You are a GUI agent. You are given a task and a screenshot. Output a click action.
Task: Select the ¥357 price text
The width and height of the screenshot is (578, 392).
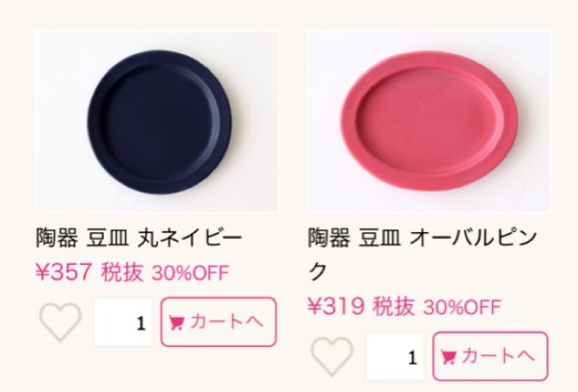64,272
